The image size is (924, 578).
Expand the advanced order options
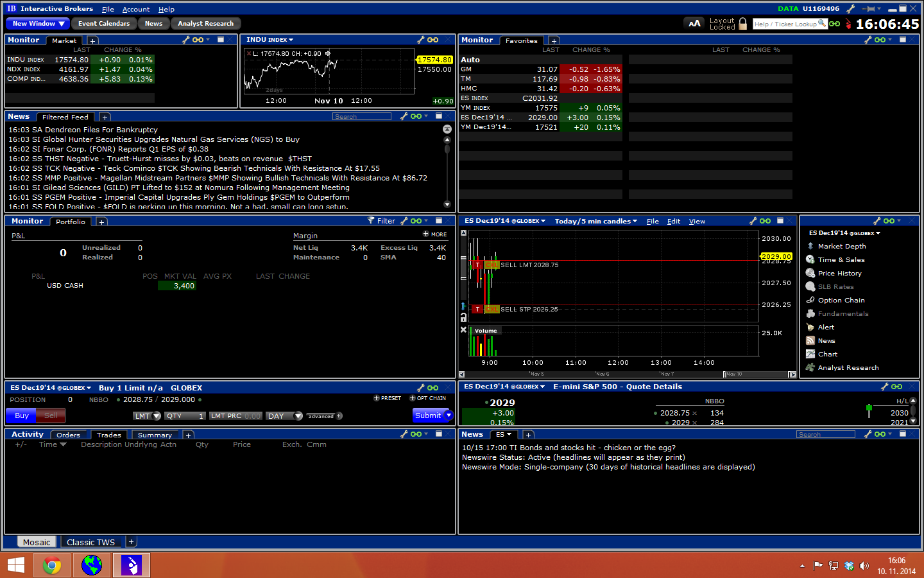324,416
